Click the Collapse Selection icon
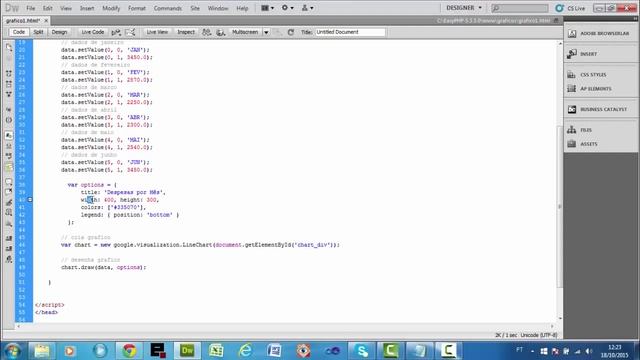The height and width of the screenshot is (360, 640). [x=9, y=84]
